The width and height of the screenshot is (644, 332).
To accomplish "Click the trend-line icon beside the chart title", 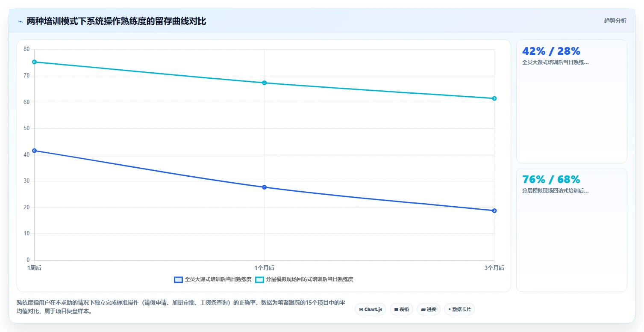I will tap(20, 21).
